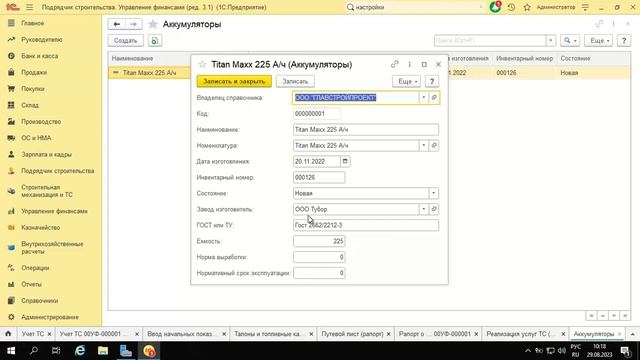Open the title bar settings lines icon

[585, 7]
